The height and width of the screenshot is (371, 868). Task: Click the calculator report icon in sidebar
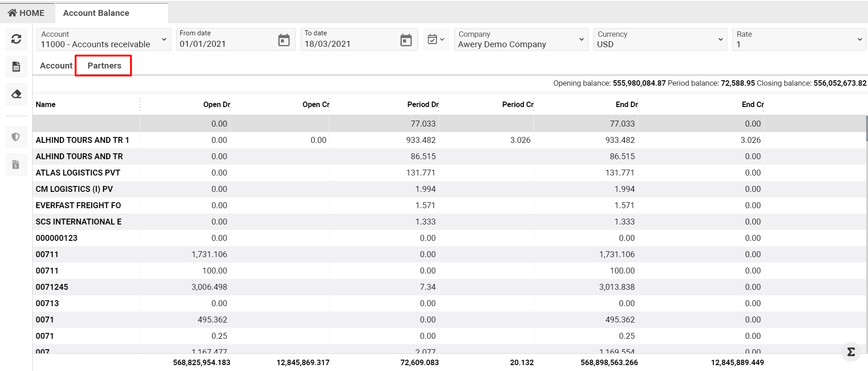(16, 67)
